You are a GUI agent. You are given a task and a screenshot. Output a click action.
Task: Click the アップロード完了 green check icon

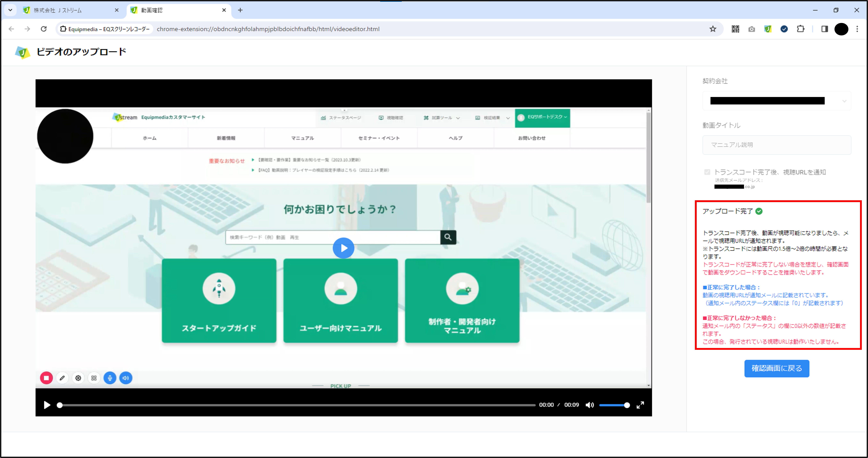coord(759,211)
